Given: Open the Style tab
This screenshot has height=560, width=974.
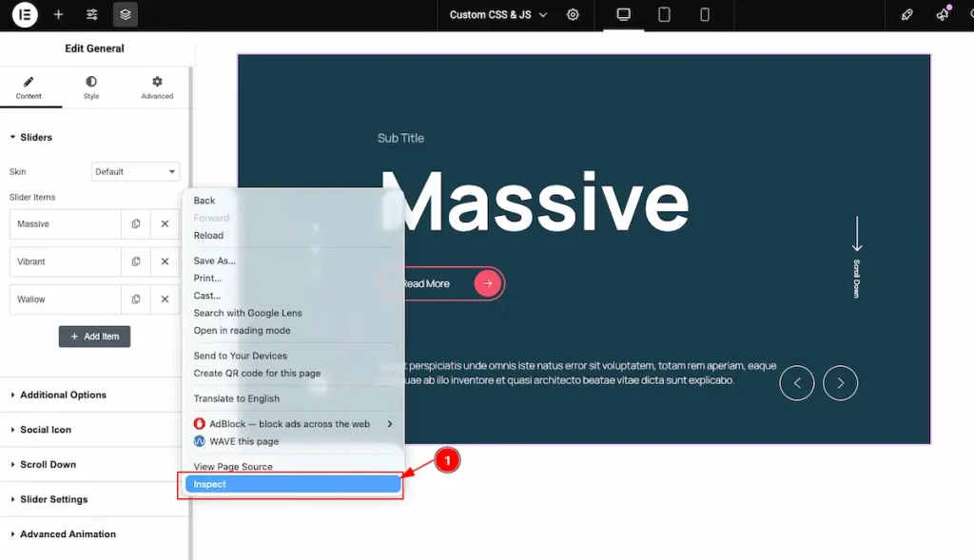Looking at the screenshot, I should [91, 87].
